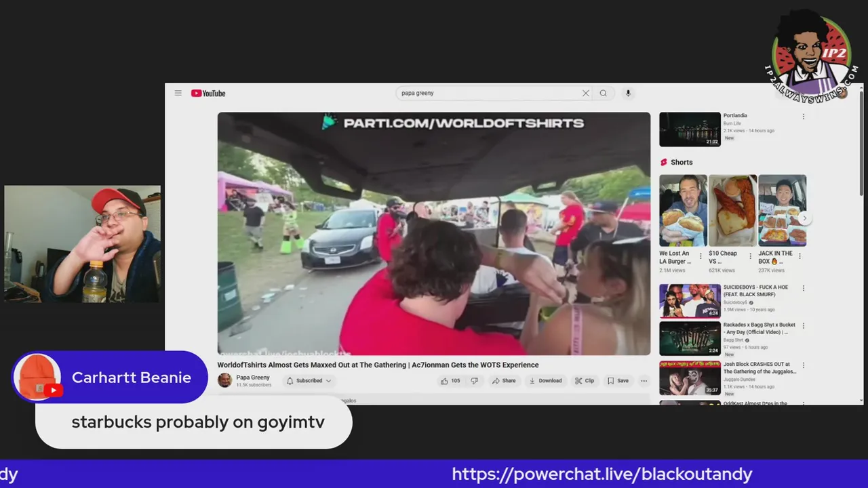Click the orange Carhartt Beanie avatar

coord(37,378)
